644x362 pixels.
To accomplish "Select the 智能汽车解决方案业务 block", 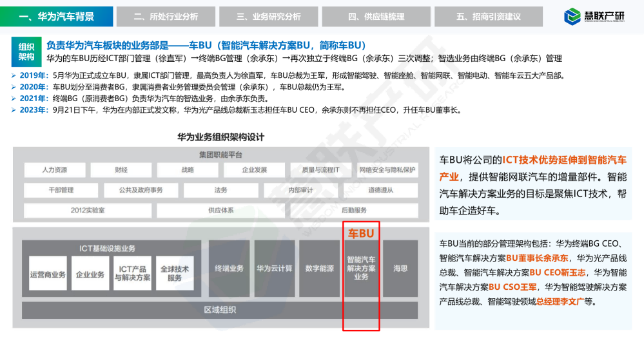I will [x=361, y=269].
